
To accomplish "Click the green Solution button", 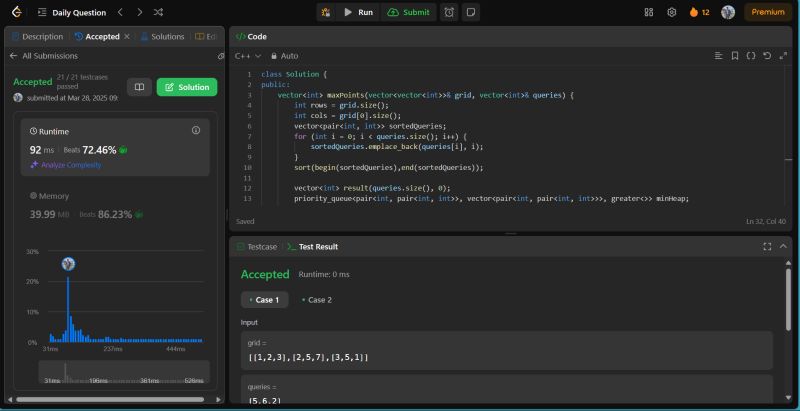I will (x=187, y=87).
